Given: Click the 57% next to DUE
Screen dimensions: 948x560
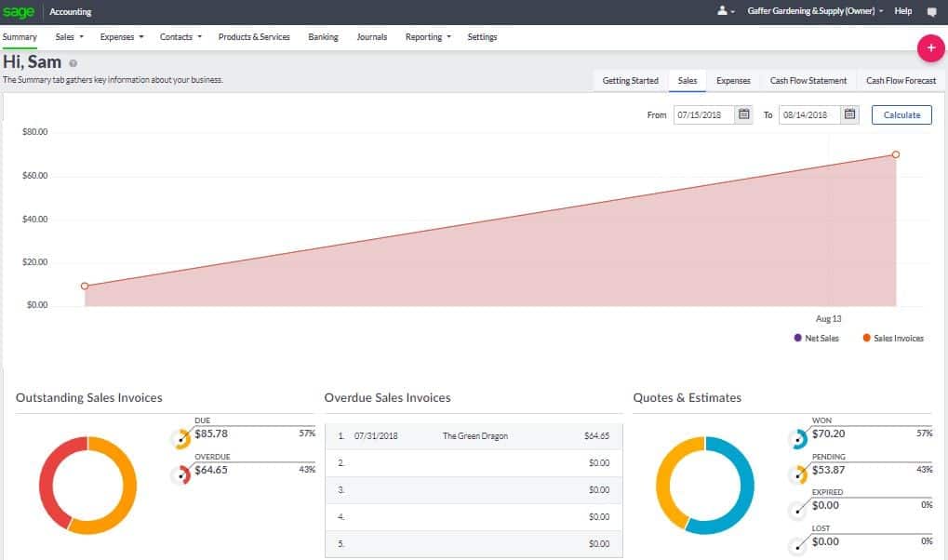Looking at the screenshot, I should pyautogui.click(x=307, y=433).
